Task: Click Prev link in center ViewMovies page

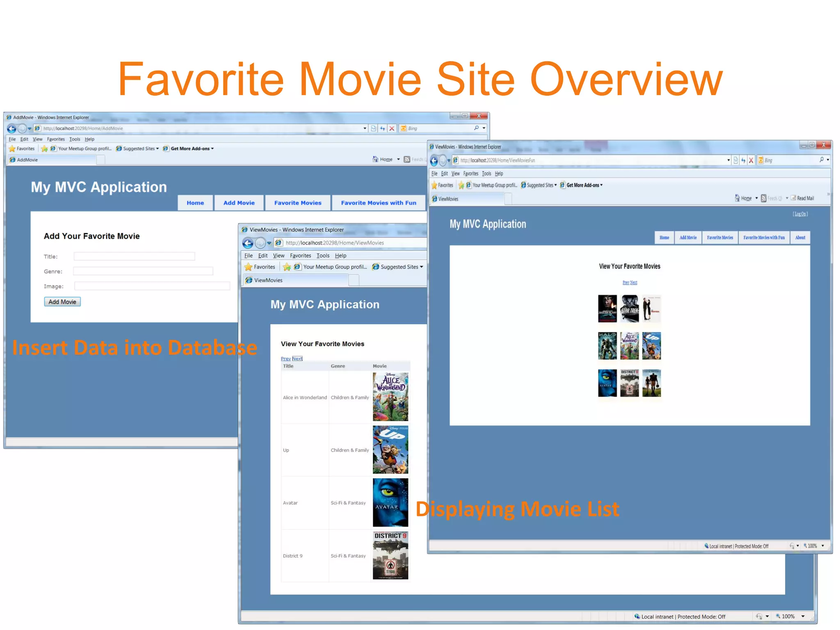Action: point(286,359)
